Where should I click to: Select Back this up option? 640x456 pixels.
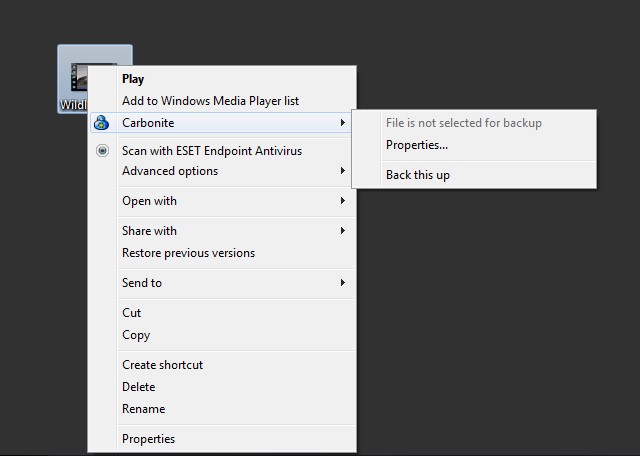coord(418,175)
